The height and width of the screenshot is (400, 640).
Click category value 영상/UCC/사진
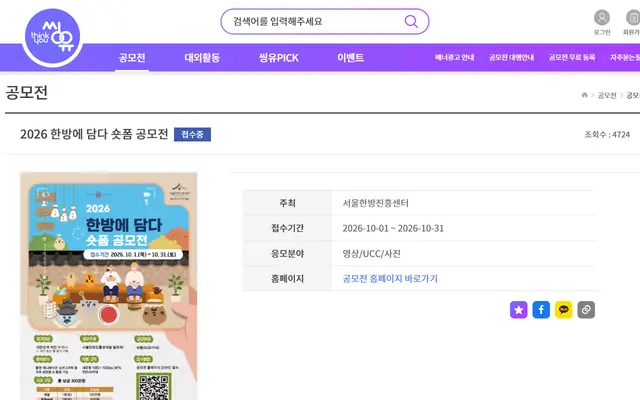point(371,253)
